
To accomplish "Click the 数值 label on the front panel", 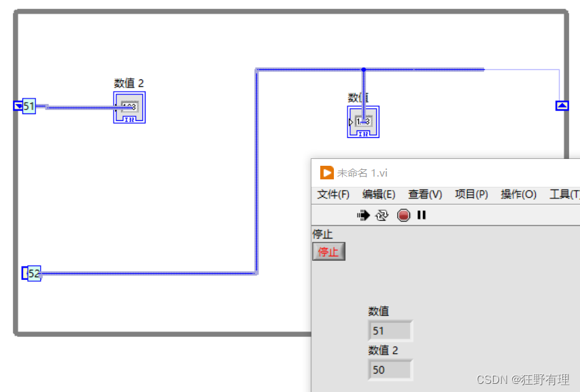I will 379,311.
